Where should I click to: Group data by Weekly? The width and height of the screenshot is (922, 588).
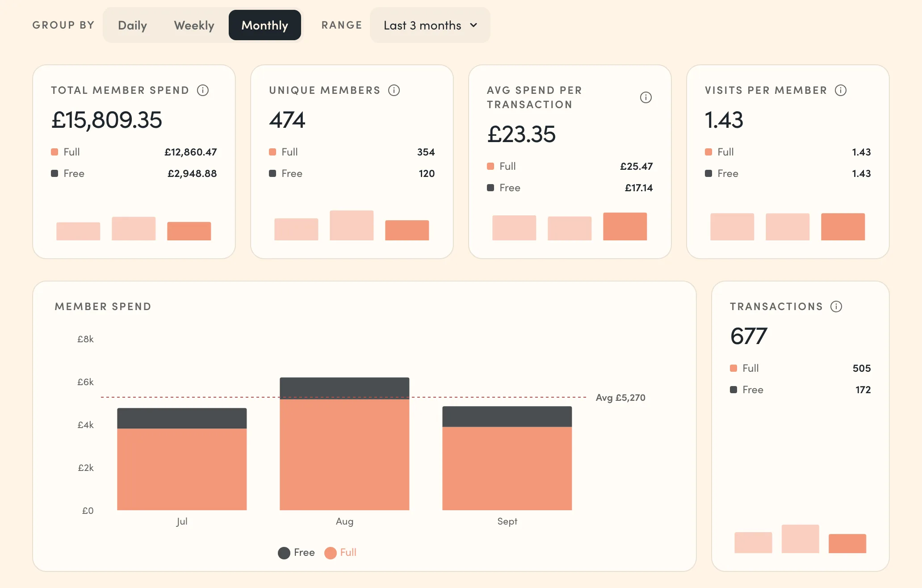coord(194,25)
